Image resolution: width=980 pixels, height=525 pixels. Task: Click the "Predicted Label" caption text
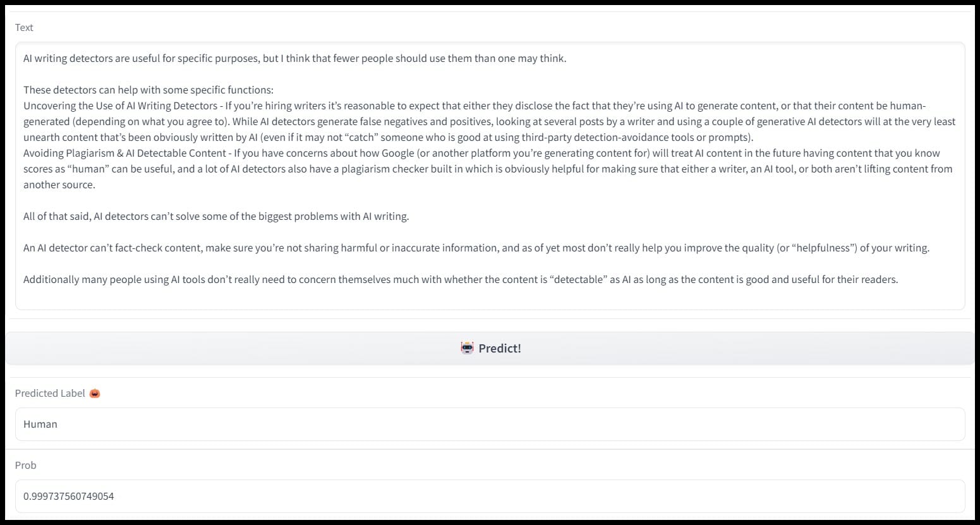50,393
